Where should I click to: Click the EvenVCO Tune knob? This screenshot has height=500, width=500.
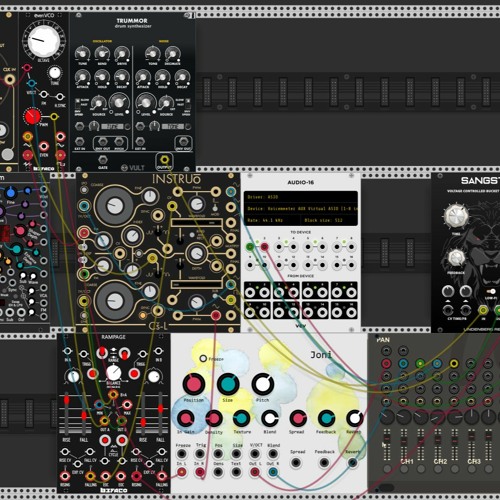tap(55, 72)
